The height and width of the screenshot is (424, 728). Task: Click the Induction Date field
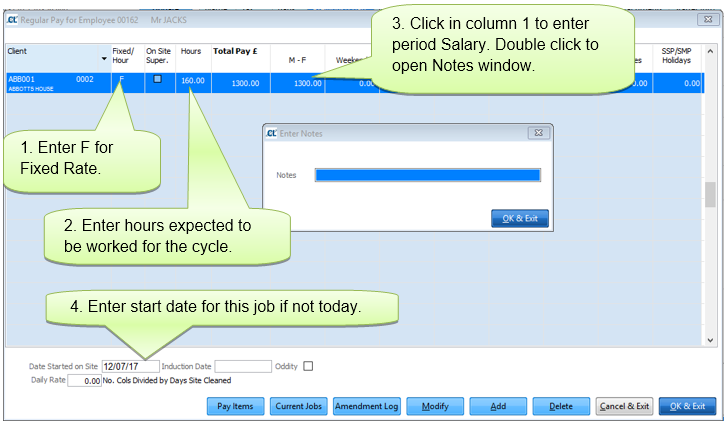tap(243, 366)
